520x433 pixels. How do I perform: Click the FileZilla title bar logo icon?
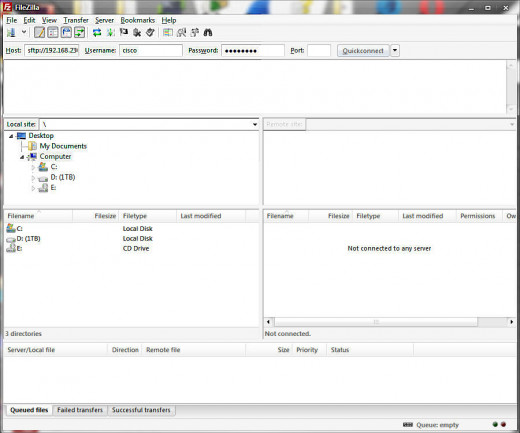[x=7, y=7]
